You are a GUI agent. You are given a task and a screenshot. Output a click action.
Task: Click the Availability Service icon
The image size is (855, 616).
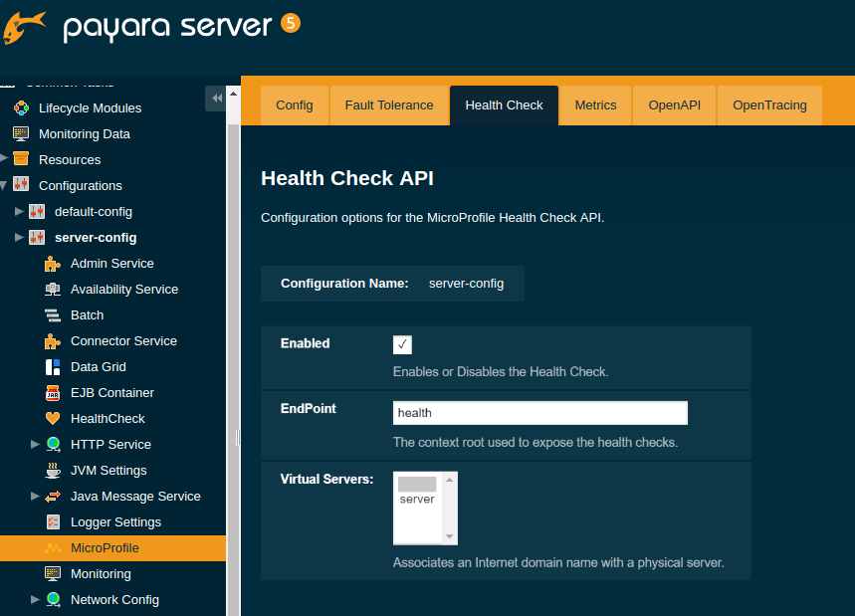(53, 290)
